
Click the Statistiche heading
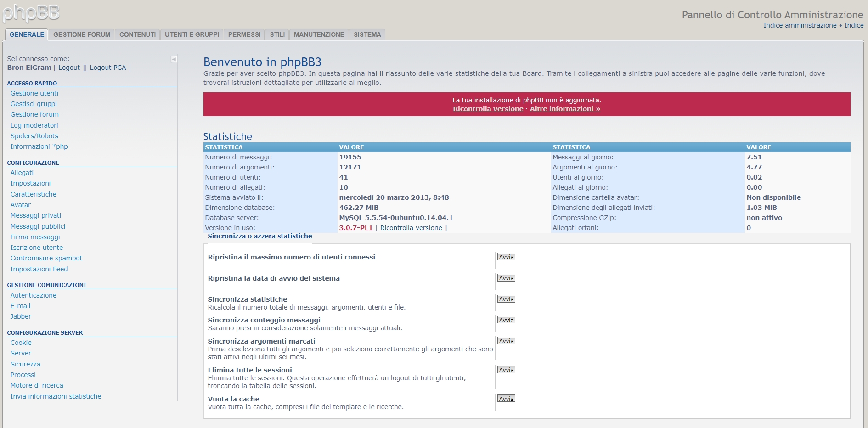point(228,136)
